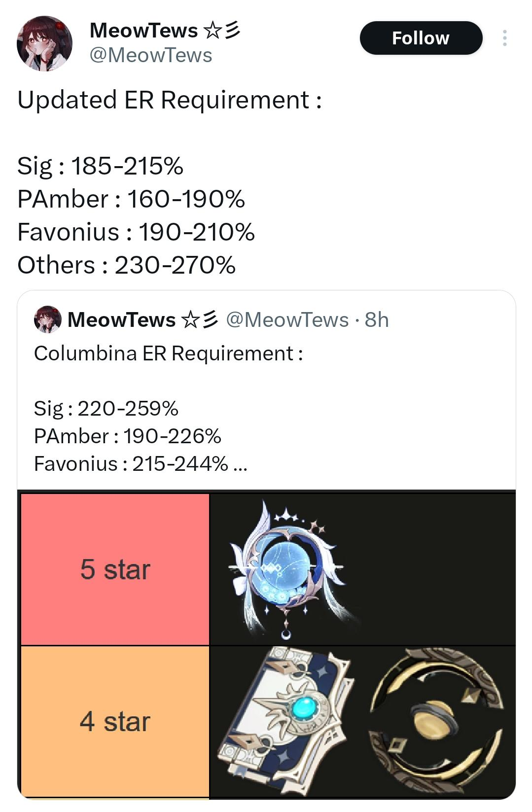Click the orange 4 star tier label
The width and height of the screenshot is (532, 812).
115,721
